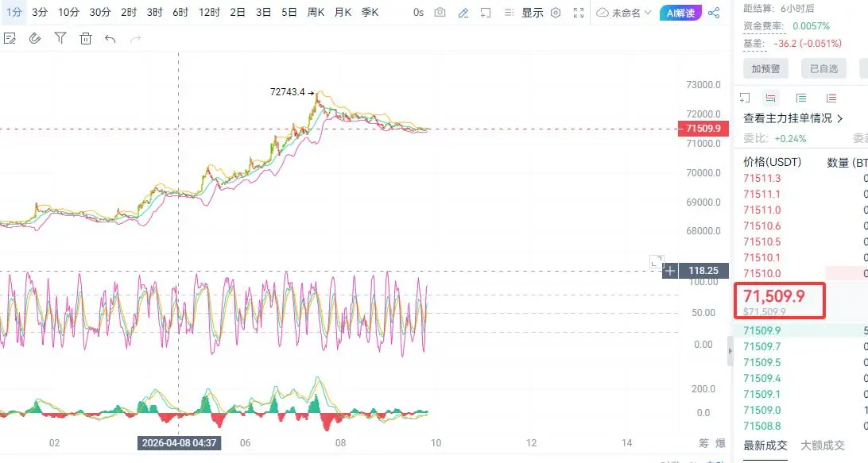Image resolution: width=868 pixels, height=463 pixels.
Task: Switch to 30分 timeframe
Action: [x=100, y=12]
